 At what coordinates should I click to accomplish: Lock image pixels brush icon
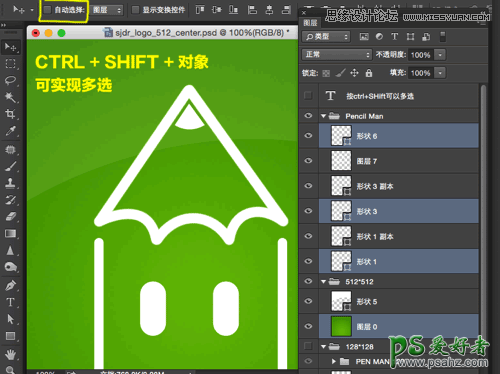(340, 73)
